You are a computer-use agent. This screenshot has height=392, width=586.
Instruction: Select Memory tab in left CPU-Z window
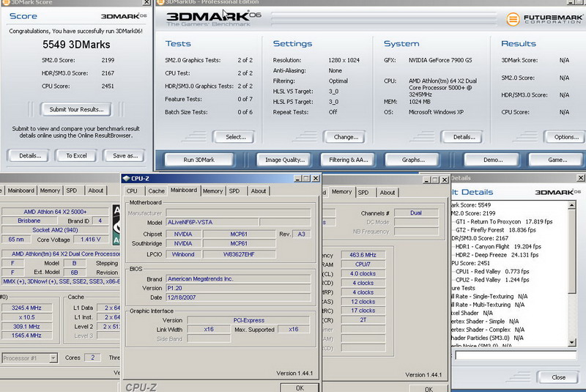tap(50, 191)
